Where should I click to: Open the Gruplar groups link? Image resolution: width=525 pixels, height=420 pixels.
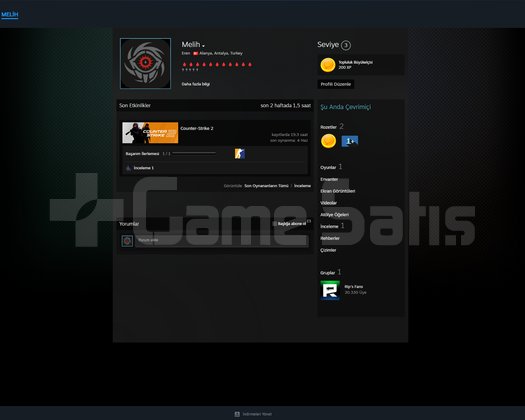click(327, 273)
